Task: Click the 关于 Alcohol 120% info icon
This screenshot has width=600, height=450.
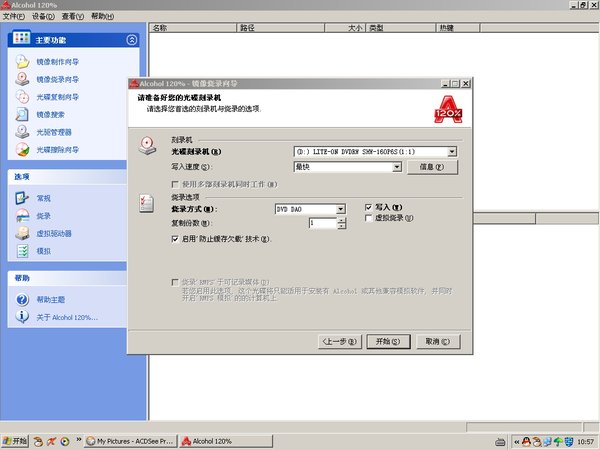Action: click(22, 317)
